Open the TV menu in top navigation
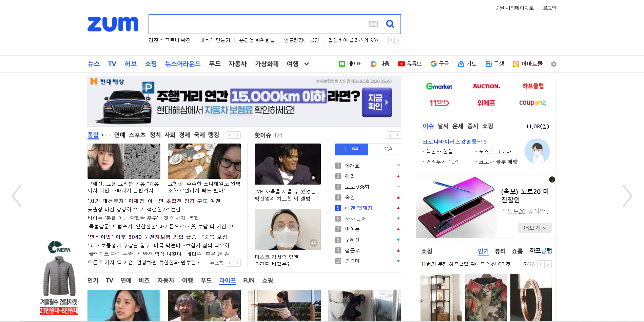Viewport: 644px width, 322px height. tap(112, 64)
